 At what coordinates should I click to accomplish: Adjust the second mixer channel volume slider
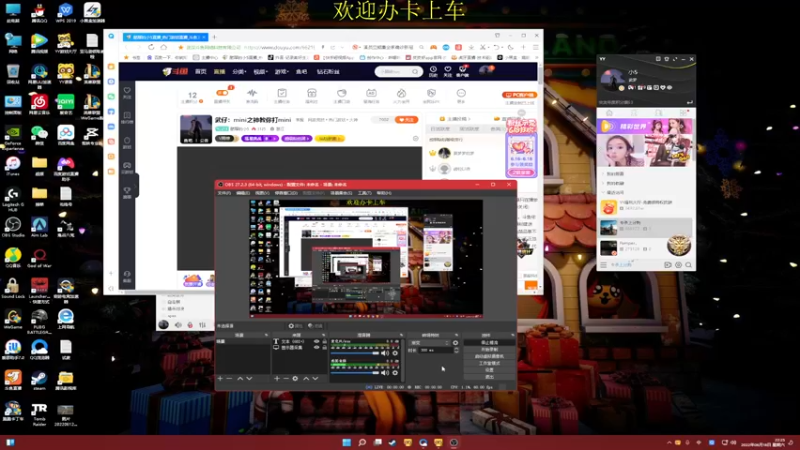click(355, 372)
